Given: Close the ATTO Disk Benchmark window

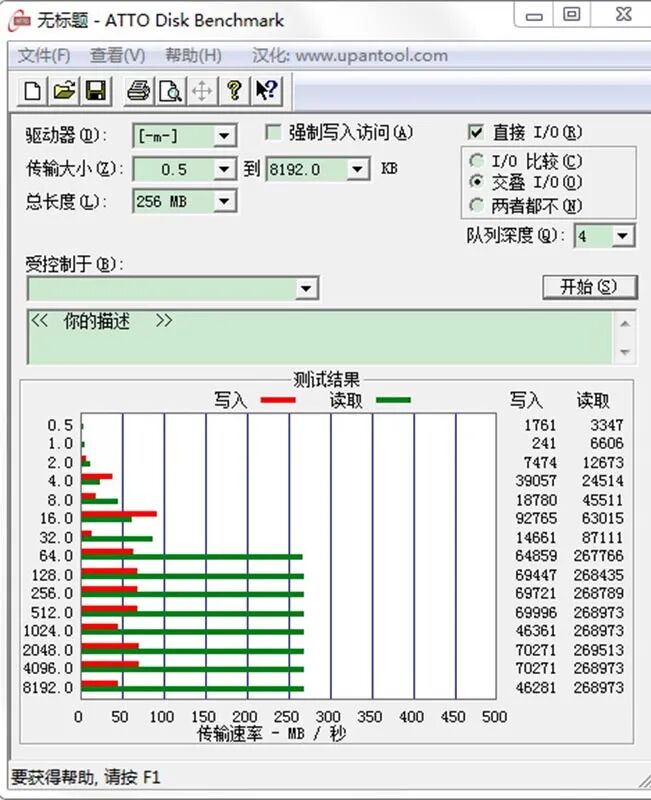Looking at the screenshot, I should (x=623, y=14).
